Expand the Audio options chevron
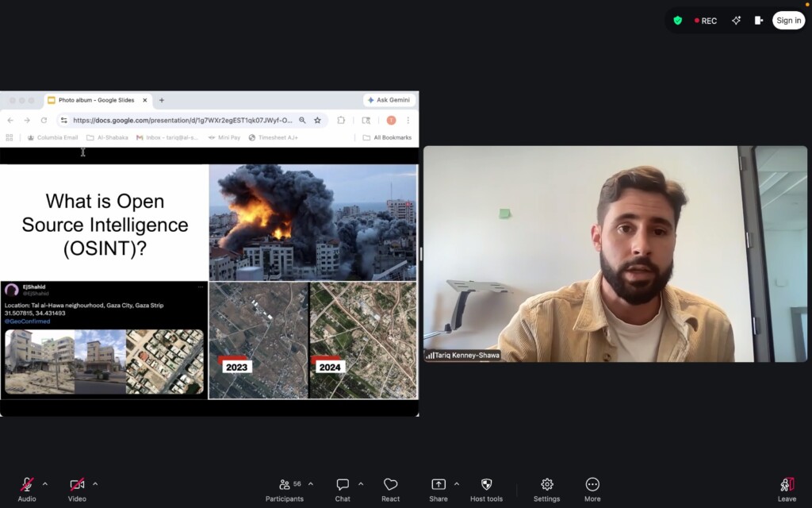 coord(44,483)
